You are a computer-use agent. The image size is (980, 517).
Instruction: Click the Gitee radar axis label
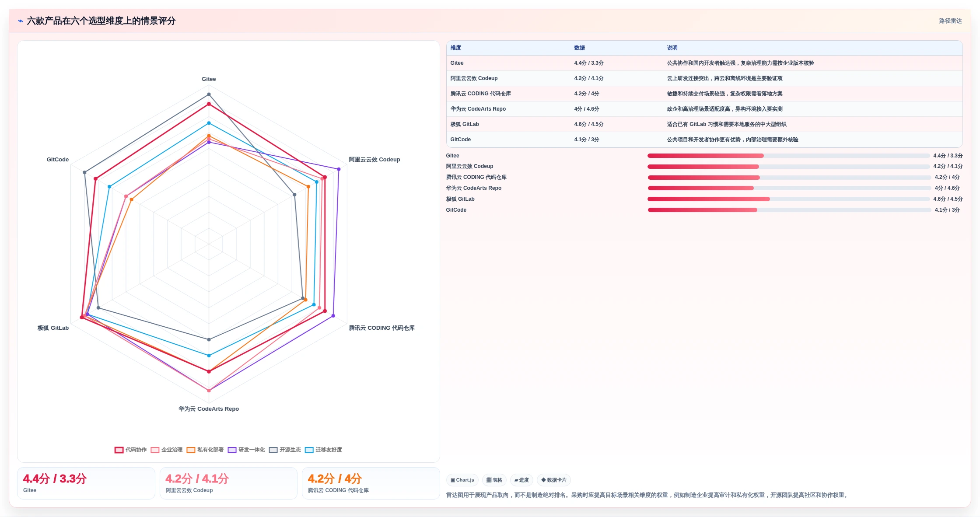(x=209, y=79)
